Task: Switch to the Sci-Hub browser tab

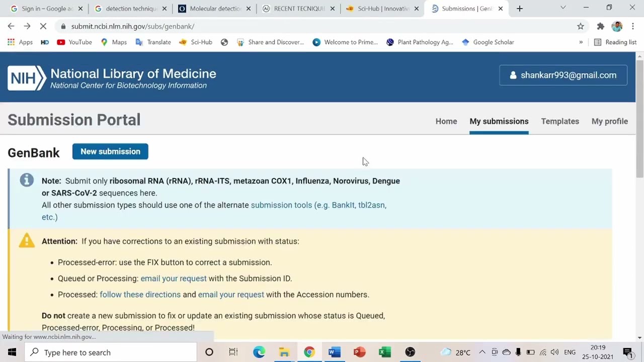Action: [382, 9]
